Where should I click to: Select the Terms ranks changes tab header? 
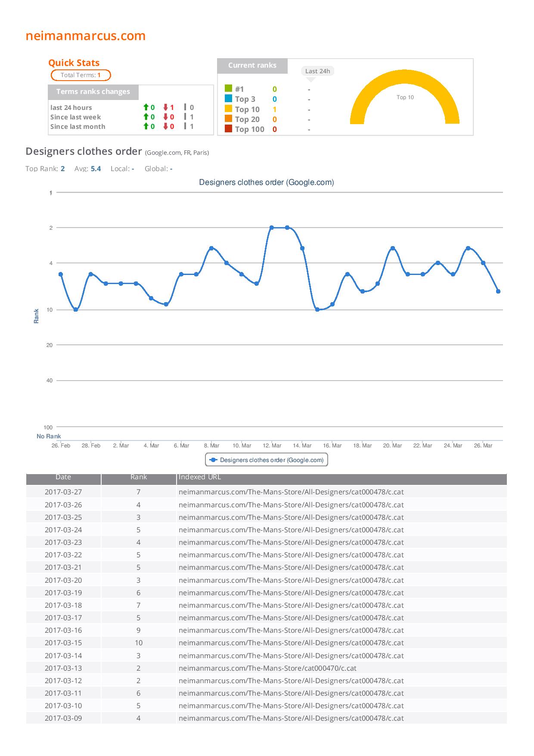click(93, 92)
